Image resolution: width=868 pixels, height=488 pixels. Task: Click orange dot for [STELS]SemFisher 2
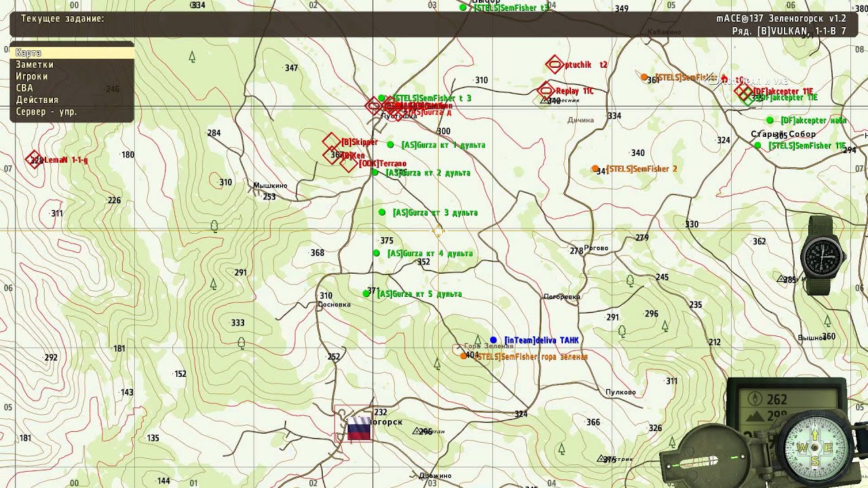(x=595, y=168)
